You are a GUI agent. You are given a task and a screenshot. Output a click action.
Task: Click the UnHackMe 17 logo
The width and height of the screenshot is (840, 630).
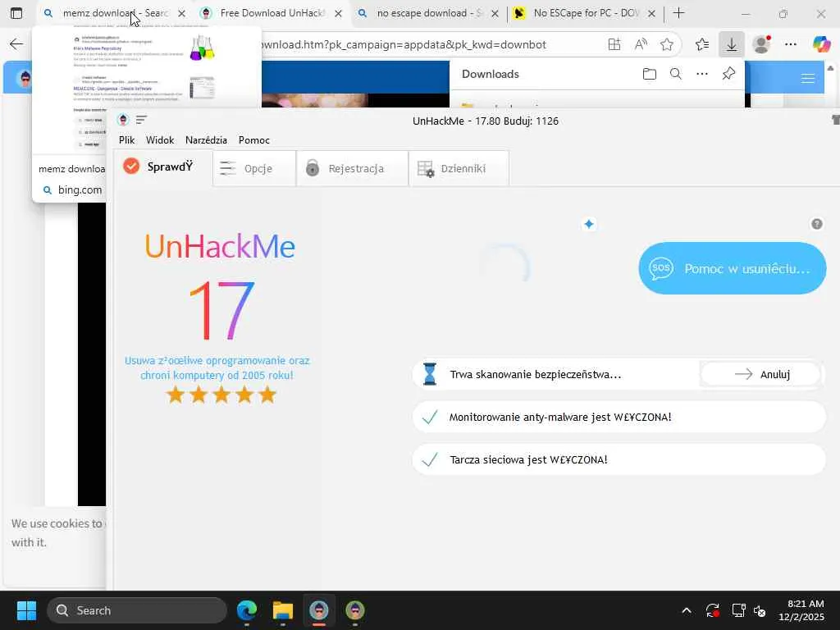click(220, 287)
